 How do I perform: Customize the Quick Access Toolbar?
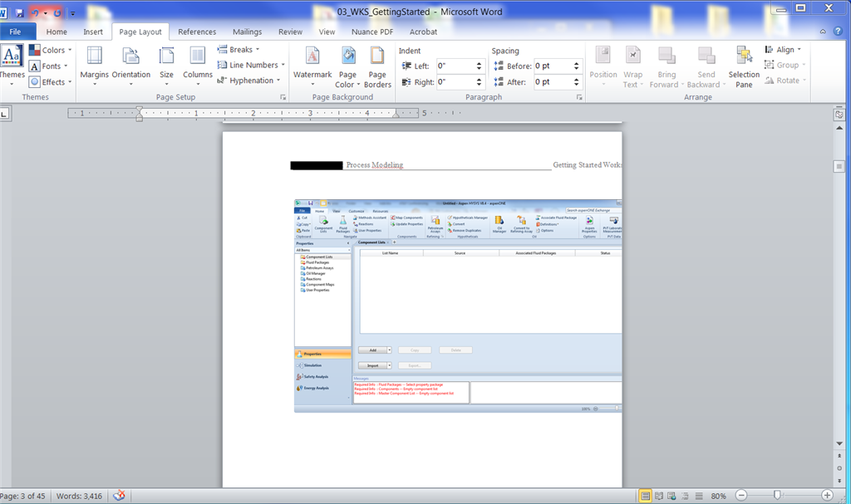73,13
